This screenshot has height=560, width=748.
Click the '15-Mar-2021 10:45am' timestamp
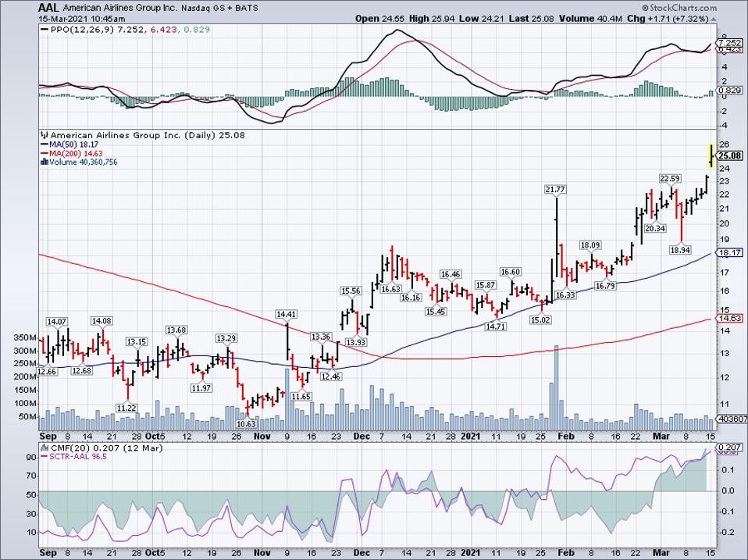[82, 19]
